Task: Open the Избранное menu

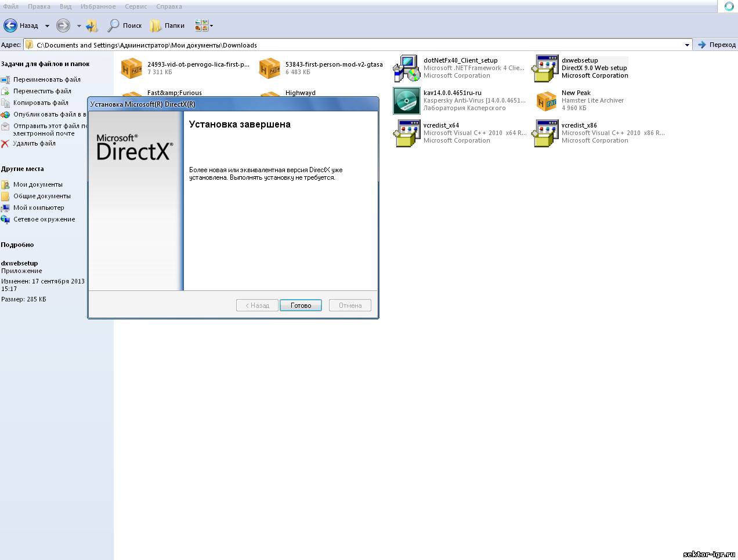Action: tap(98, 6)
